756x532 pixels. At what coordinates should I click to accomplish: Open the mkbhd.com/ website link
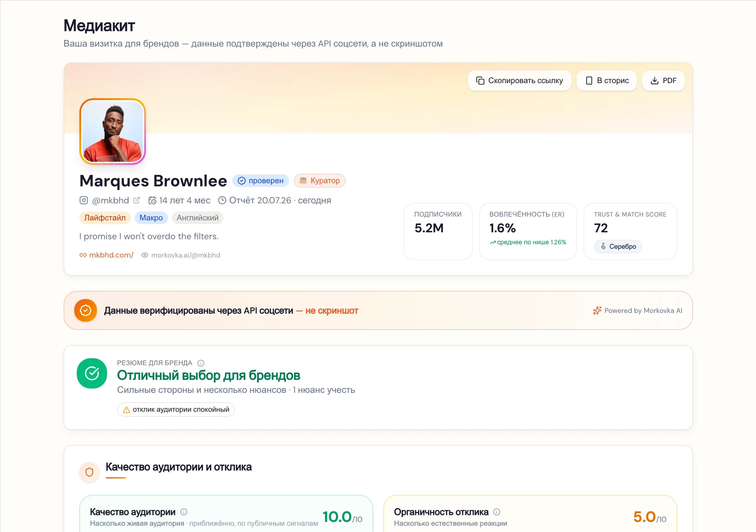tap(111, 255)
